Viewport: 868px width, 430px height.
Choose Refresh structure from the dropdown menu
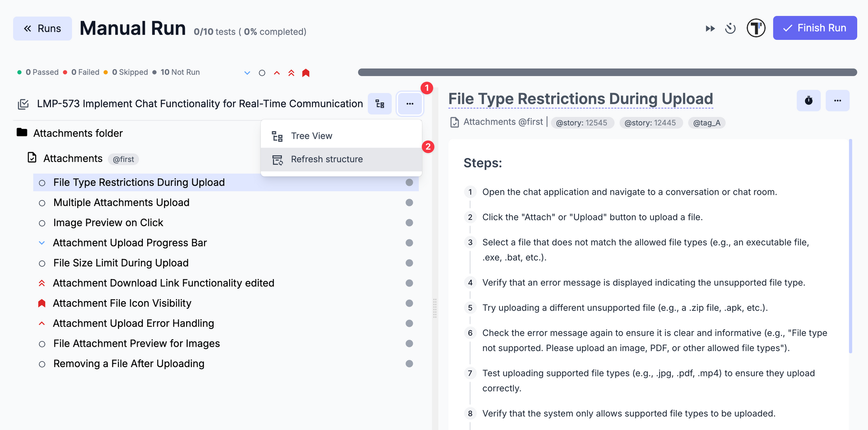pos(341,159)
